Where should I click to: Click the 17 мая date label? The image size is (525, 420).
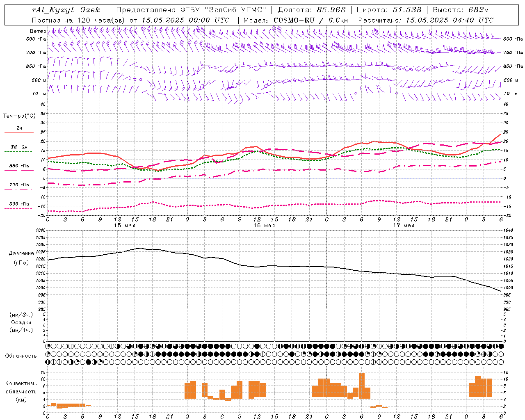pos(404,226)
